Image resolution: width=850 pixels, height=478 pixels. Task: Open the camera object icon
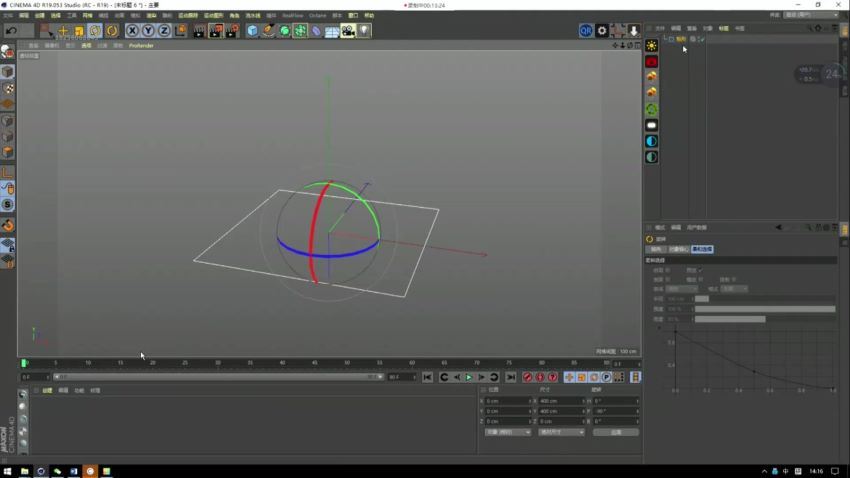tap(348, 31)
